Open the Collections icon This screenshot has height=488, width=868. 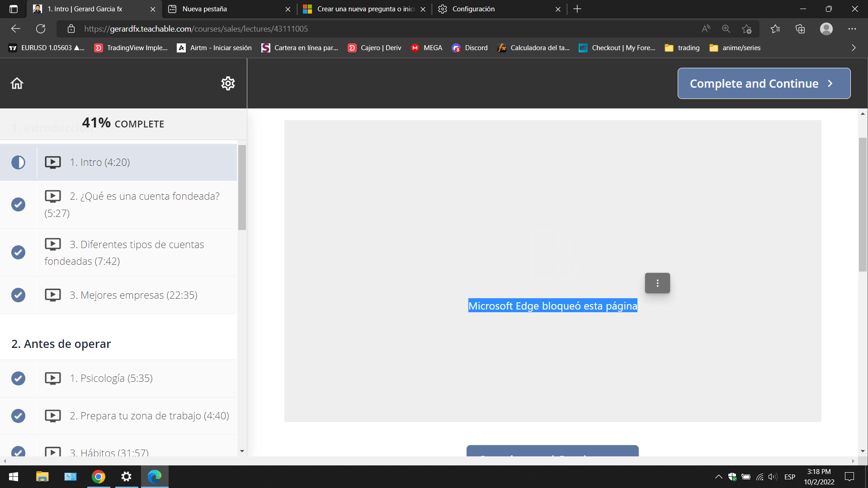pos(800,29)
